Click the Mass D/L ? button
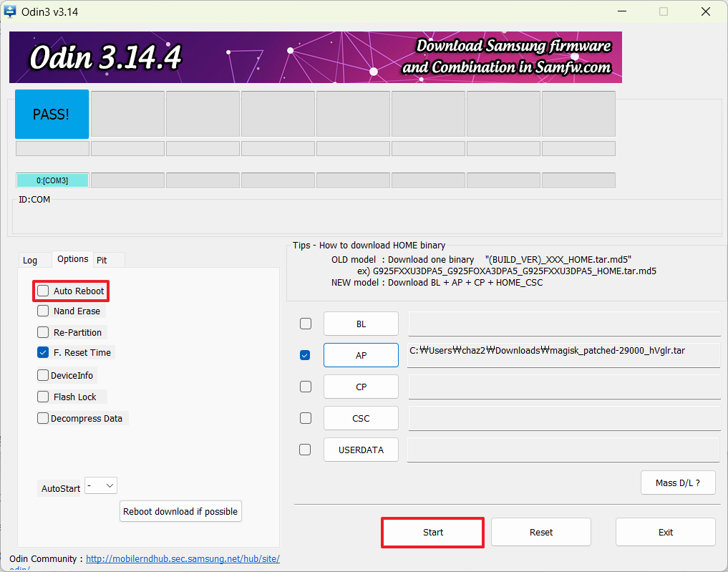The width and height of the screenshot is (728, 572). click(678, 483)
